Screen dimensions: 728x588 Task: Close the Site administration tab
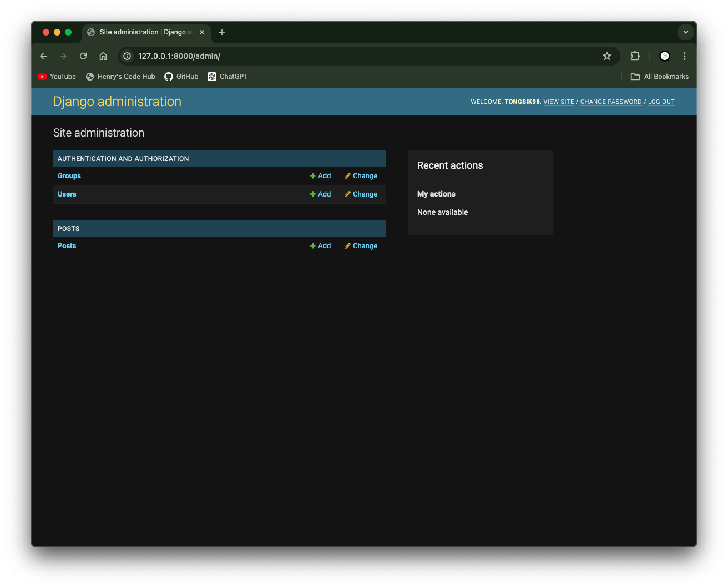[202, 32]
